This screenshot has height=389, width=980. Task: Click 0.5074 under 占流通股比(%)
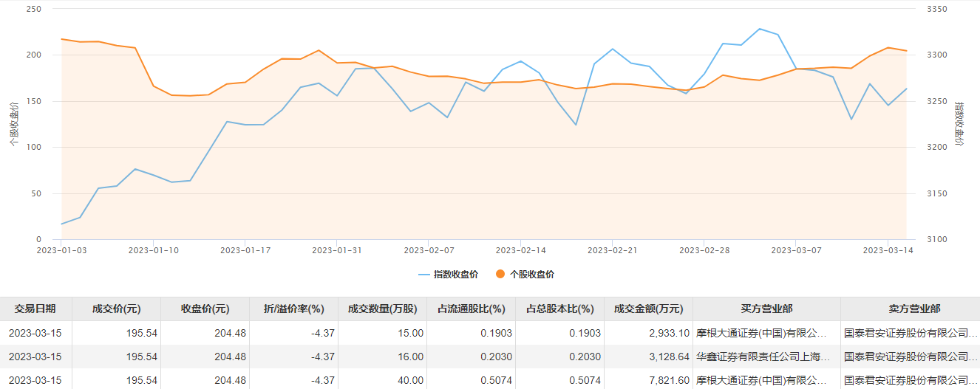tap(496, 380)
